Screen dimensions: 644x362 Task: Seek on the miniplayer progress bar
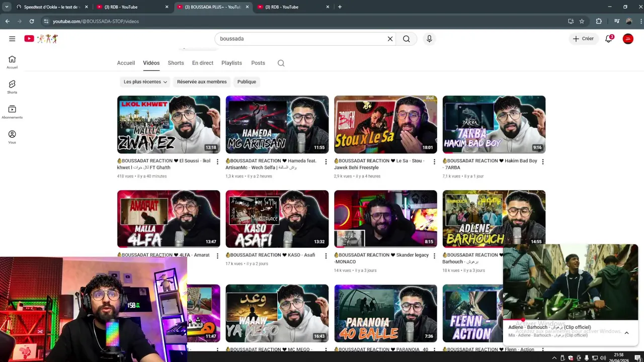(x=571, y=320)
